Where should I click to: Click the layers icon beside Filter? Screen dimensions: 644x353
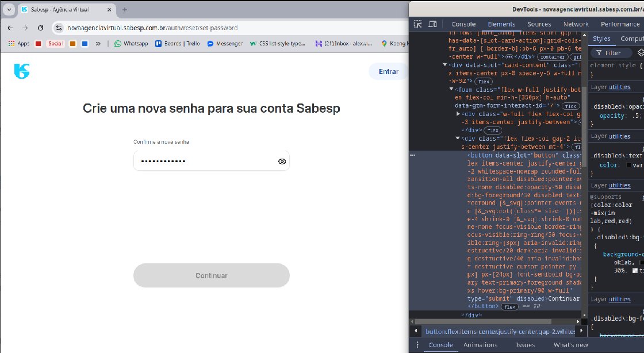pos(641,53)
